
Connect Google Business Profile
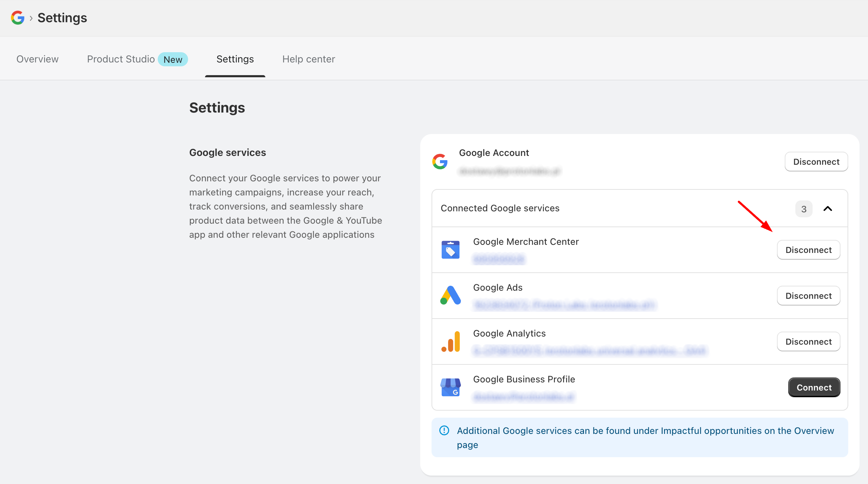814,387
